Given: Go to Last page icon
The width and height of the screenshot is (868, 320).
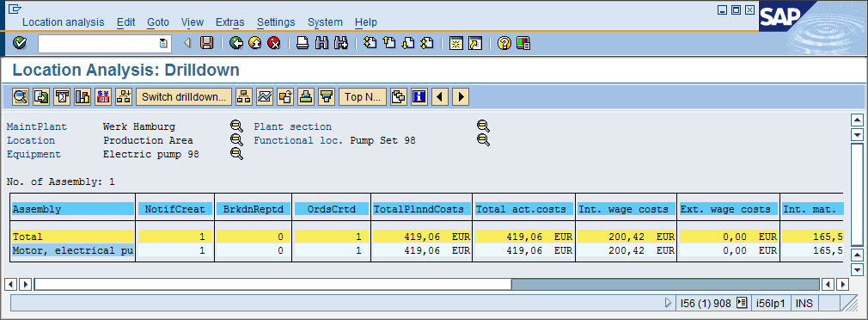Looking at the screenshot, I should pos(427,43).
